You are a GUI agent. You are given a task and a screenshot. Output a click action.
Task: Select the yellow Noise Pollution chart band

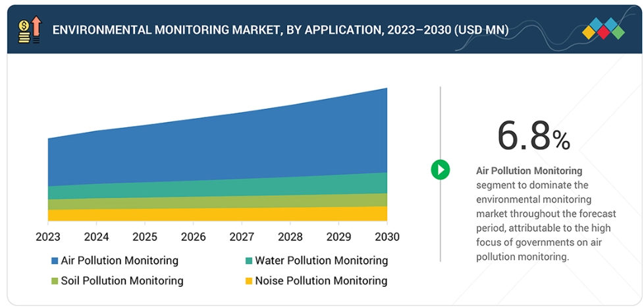(x=217, y=214)
